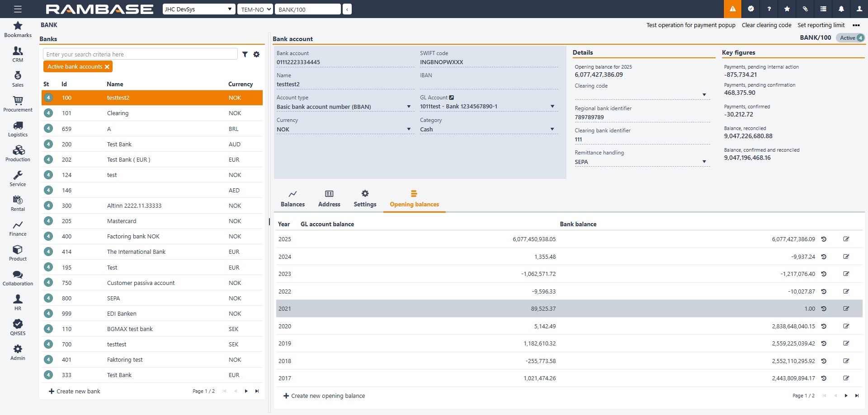Remove Active bank accounts filter chip

click(107, 67)
